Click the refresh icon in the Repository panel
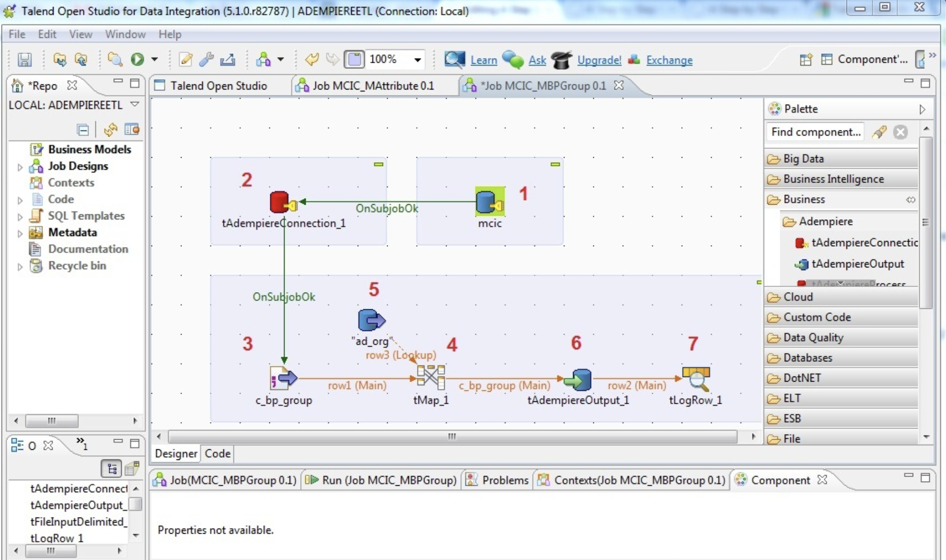Image resolution: width=946 pixels, height=560 pixels. click(110, 129)
